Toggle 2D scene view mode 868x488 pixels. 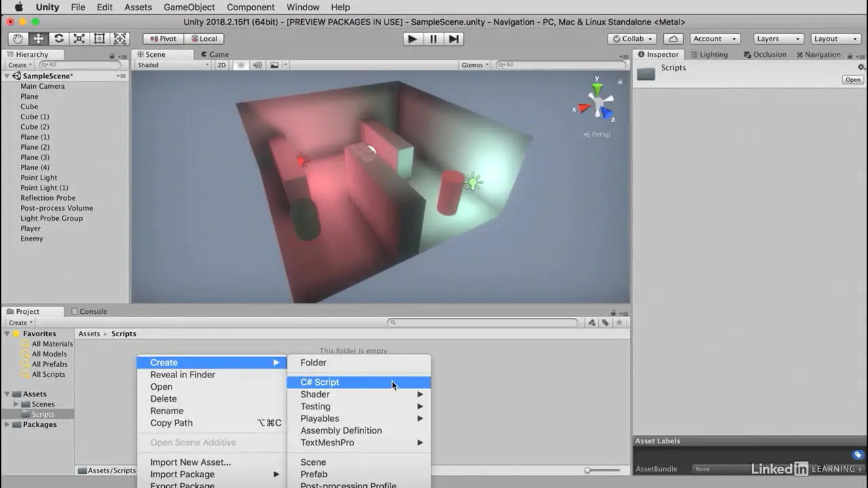(x=221, y=65)
